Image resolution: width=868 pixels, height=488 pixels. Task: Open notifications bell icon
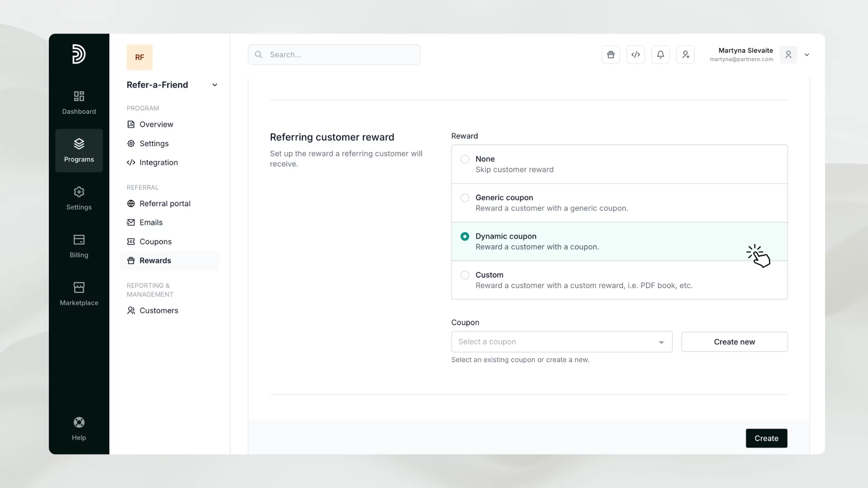(x=660, y=55)
